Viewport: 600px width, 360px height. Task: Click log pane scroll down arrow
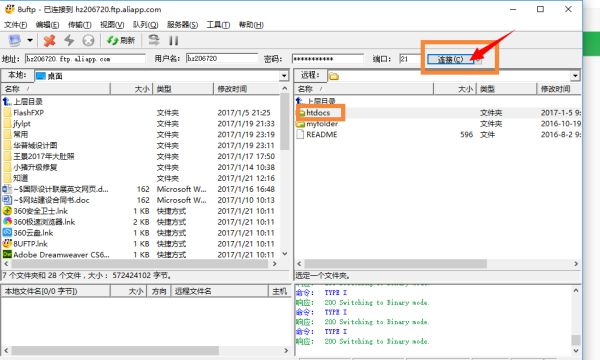[x=576, y=350]
